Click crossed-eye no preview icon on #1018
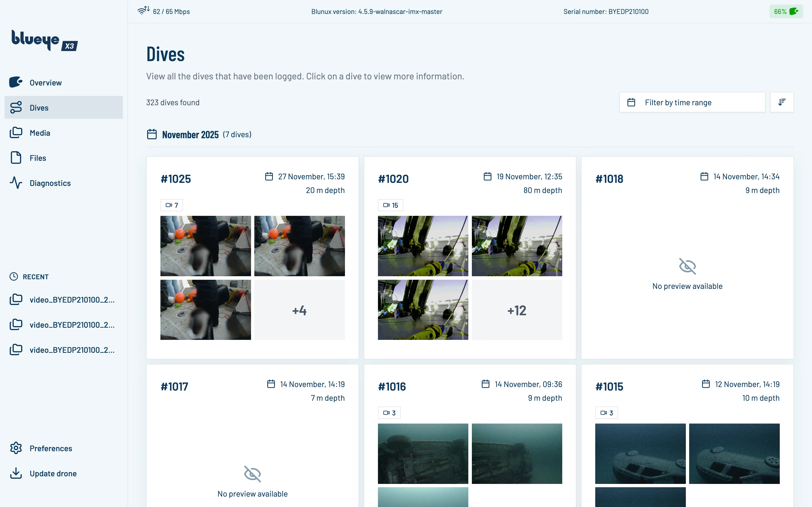Viewport: 812px width, 507px height. [688, 266]
